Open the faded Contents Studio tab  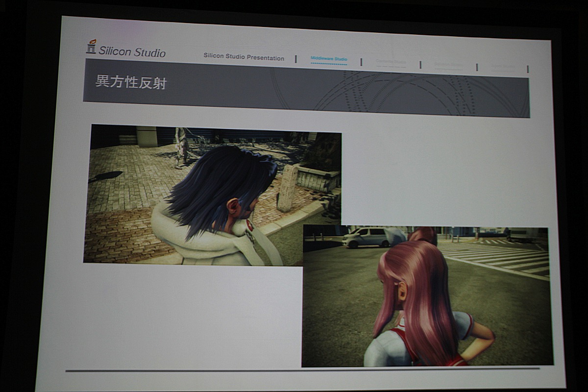tap(391, 62)
